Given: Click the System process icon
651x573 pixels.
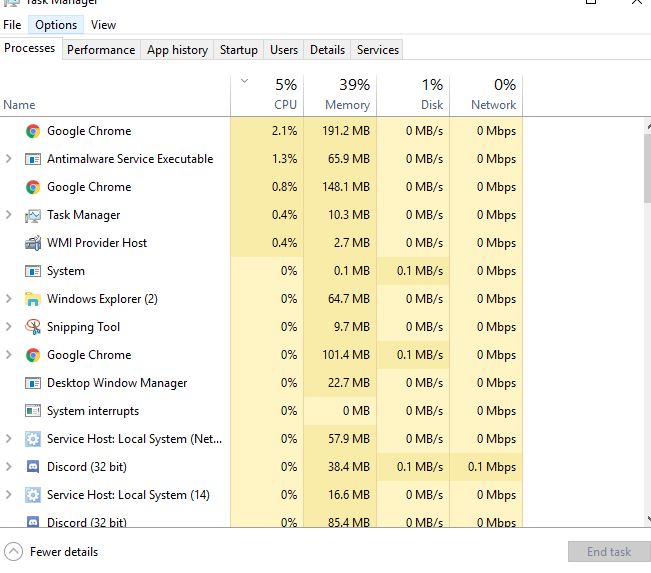Looking at the screenshot, I should pos(33,271).
